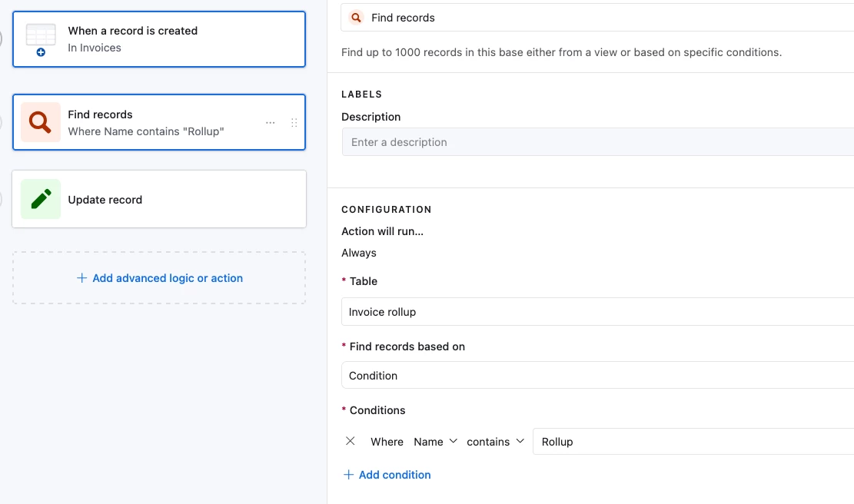Screen dimensions: 854x504
Task: Click the table trigger icon for Invoices
Action: click(41, 39)
